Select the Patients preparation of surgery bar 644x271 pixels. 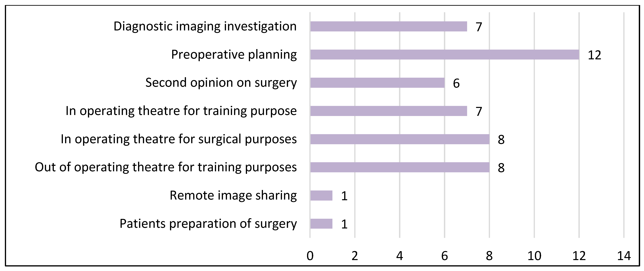pyautogui.click(x=321, y=224)
